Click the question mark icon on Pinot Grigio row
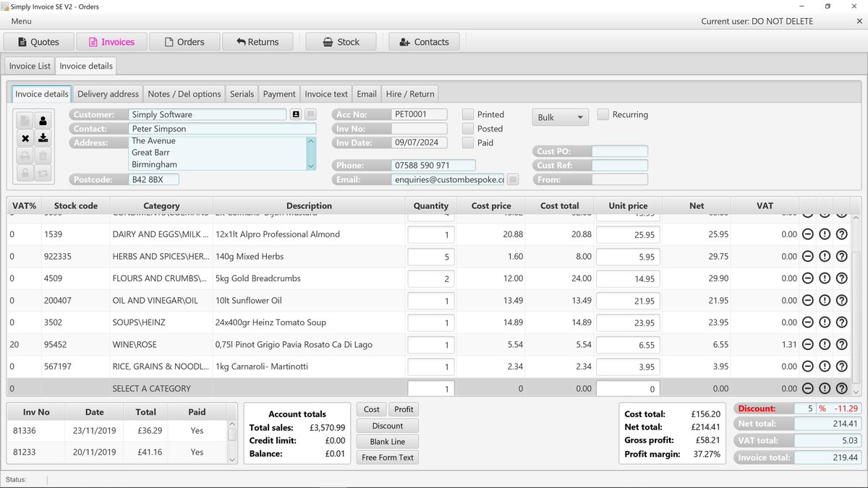 pos(842,345)
